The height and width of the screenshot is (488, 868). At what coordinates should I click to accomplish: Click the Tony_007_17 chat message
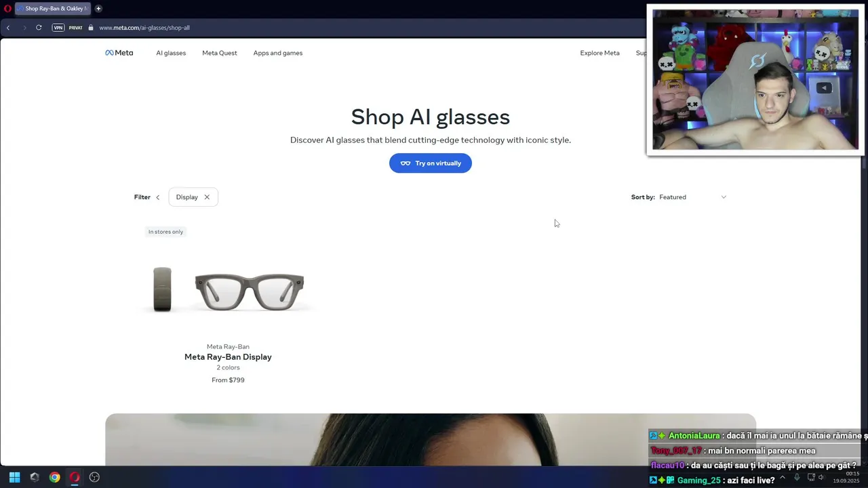tap(733, 451)
